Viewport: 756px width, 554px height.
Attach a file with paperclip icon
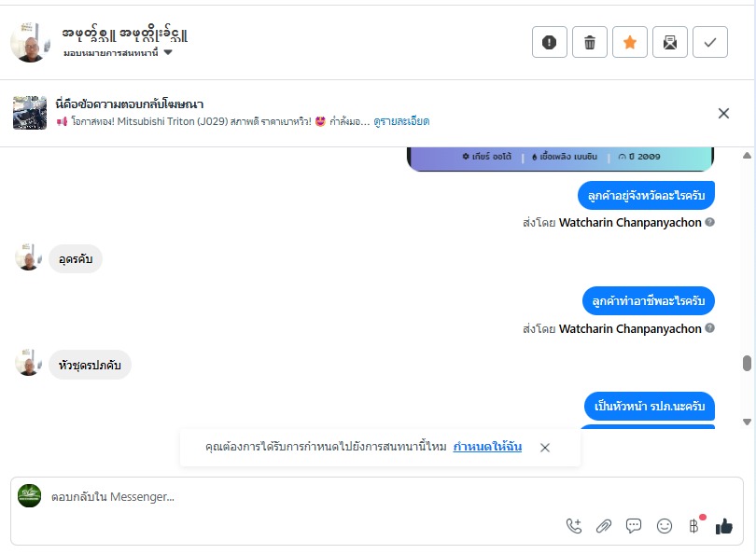[603, 526]
